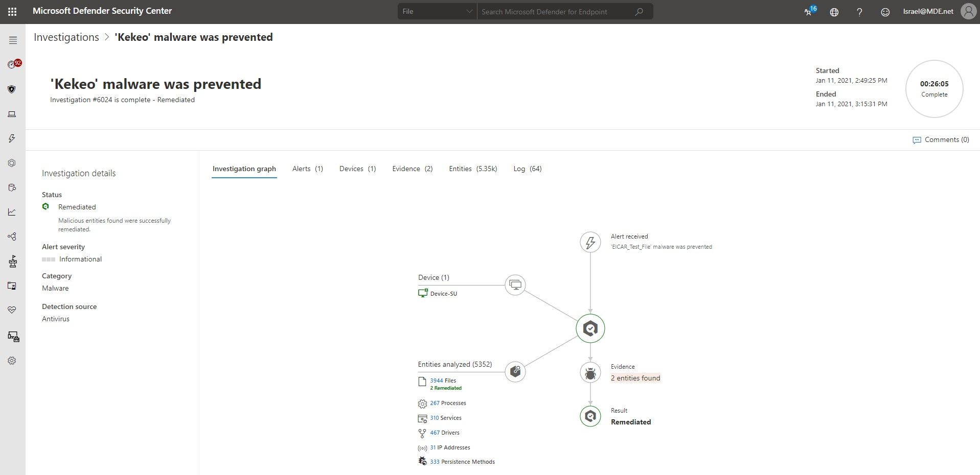This screenshot has width=980, height=475.
Task: Click the Remediated result label in graph
Action: [631, 422]
